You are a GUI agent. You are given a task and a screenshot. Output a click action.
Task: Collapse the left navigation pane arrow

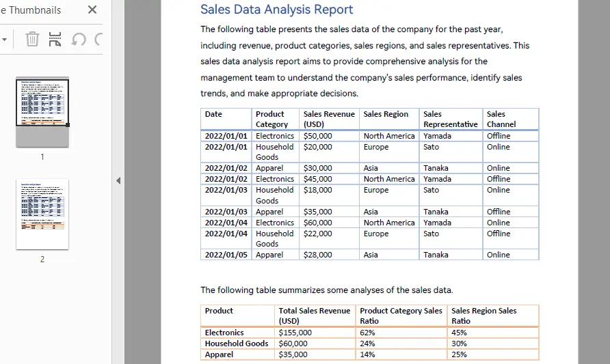(x=118, y=180)
